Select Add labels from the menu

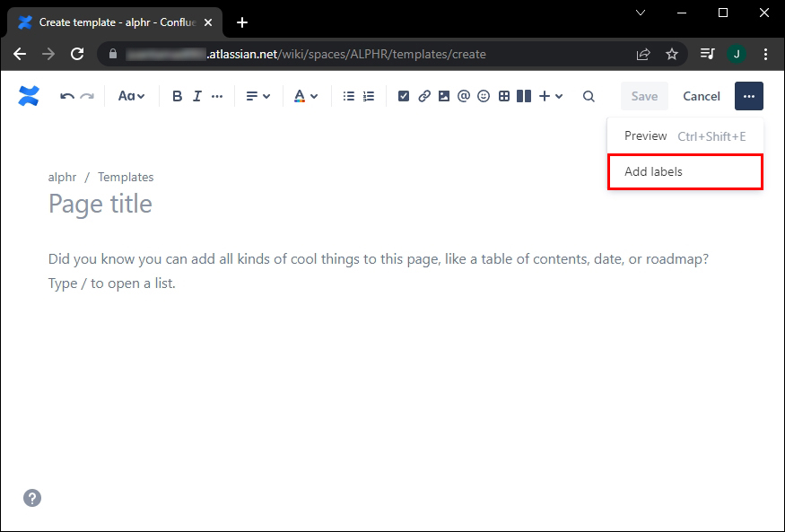[652, 171]
